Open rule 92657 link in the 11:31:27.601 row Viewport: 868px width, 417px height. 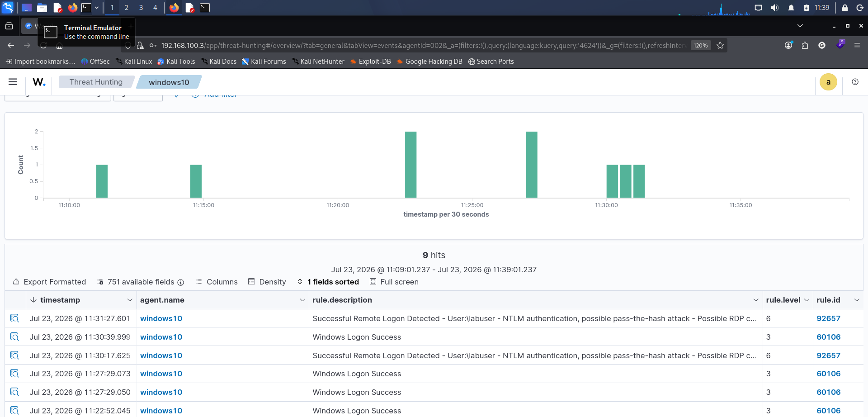828,318
